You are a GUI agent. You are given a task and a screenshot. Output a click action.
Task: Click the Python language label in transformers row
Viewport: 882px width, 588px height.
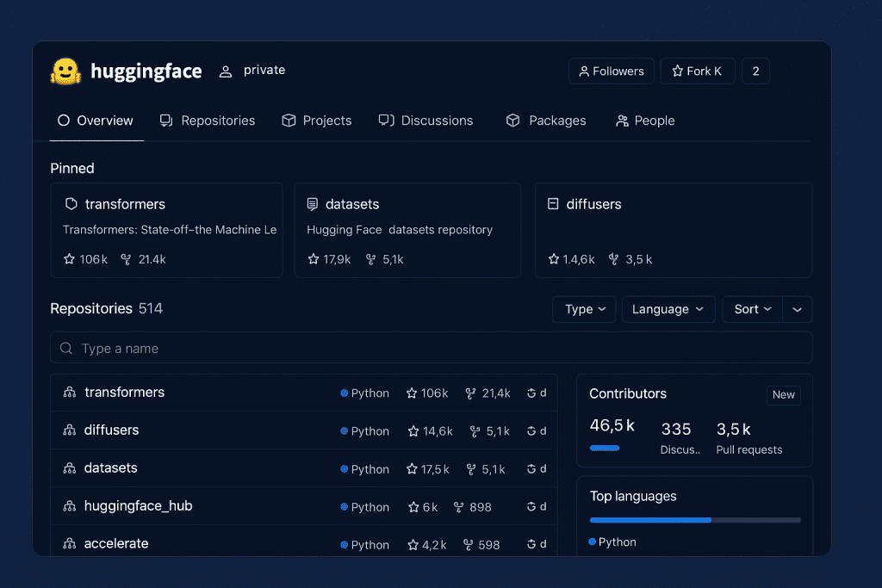click(x=370, y=393)
